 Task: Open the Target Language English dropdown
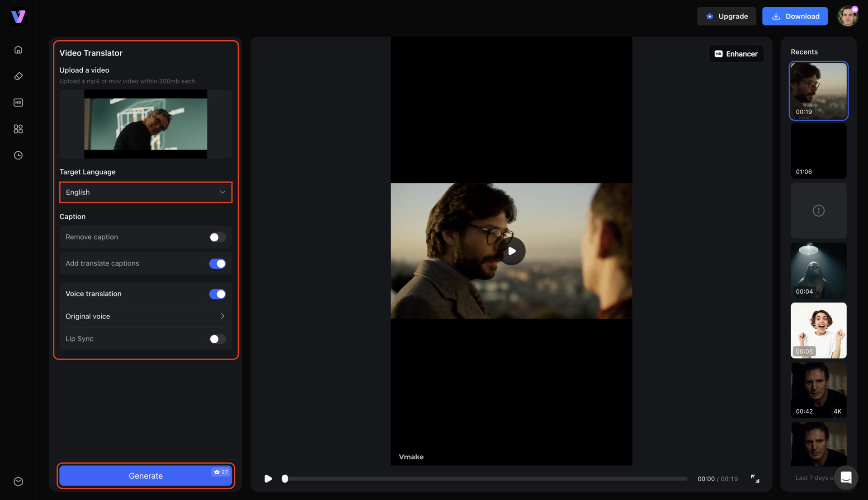146,192
